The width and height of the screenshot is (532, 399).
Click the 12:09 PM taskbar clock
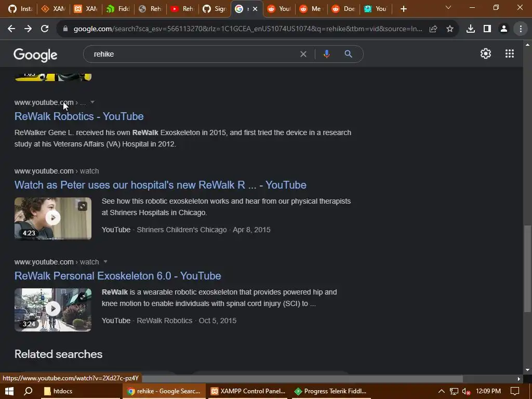click(x=488, y=391)
